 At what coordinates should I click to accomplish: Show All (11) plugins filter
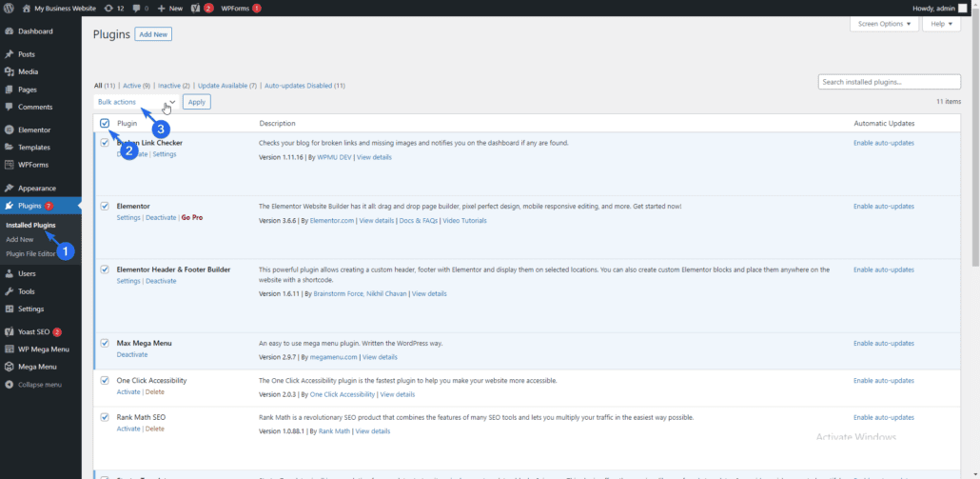click(x=105, y=85)
